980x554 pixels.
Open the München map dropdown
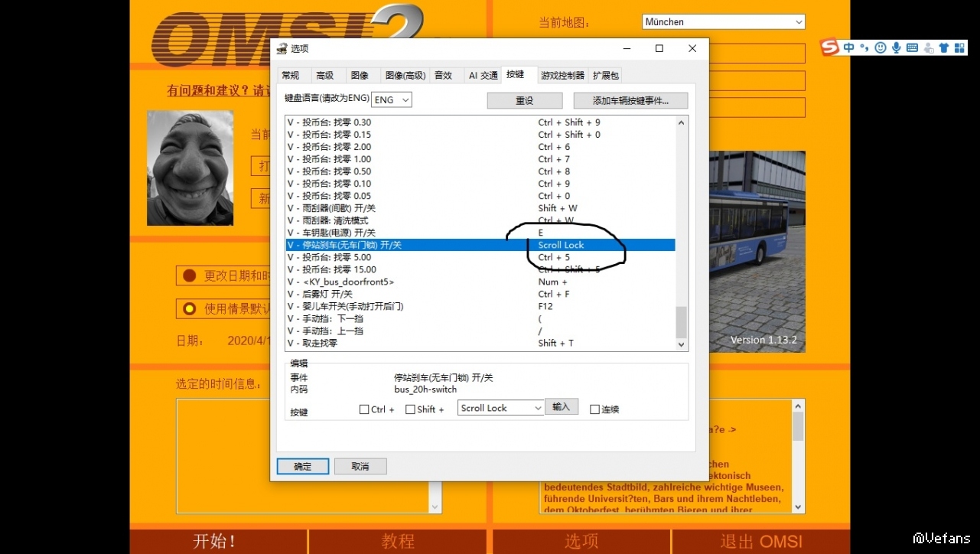point(724,22)
